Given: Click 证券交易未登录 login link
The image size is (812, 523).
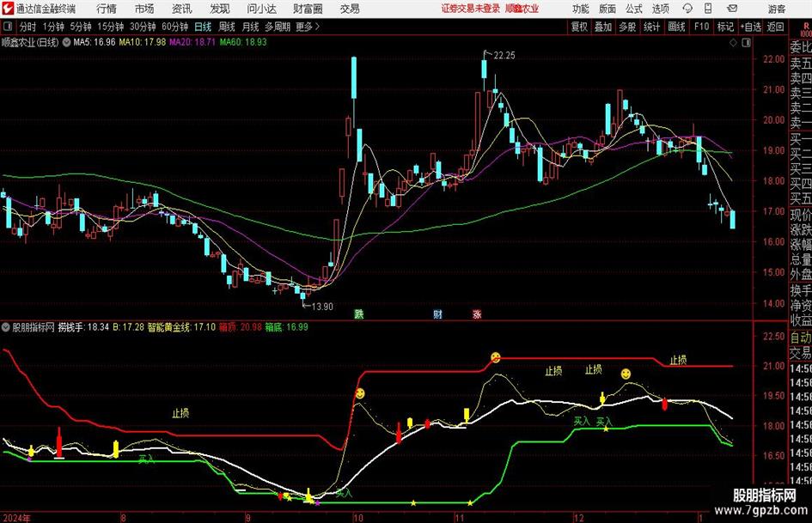Looking at the screenshot, I should coord(471,9).
